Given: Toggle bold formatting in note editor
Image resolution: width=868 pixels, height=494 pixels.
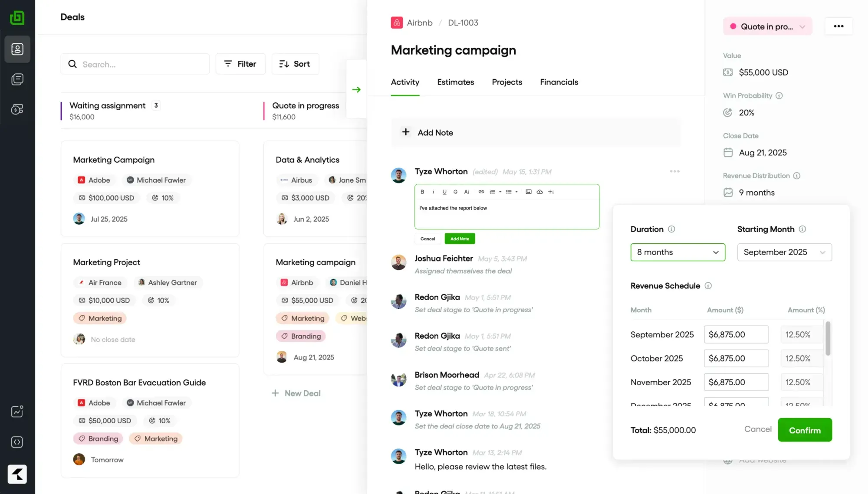Looking at the screenshot, I should [422, 192].
